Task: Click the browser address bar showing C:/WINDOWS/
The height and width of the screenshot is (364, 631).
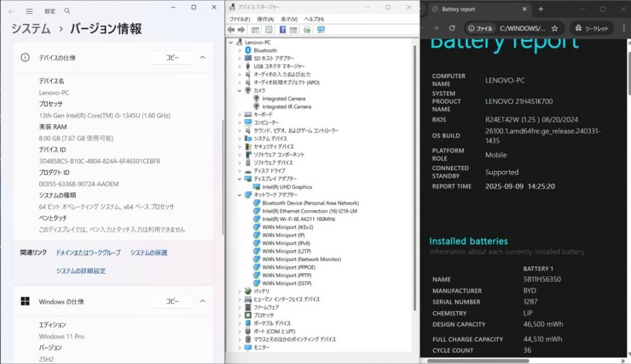Action: [522, 28]
